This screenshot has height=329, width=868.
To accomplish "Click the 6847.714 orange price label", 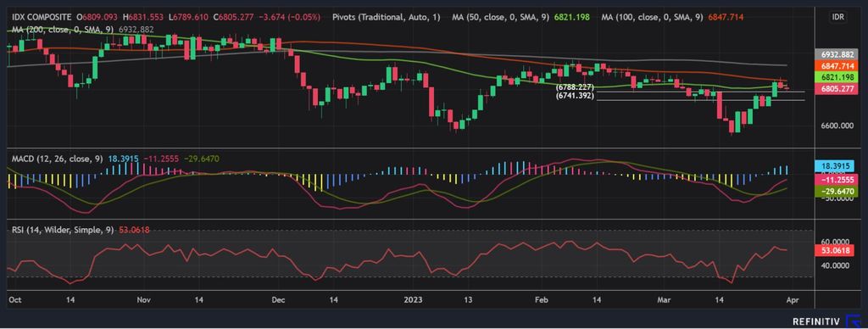I will [x=836, y=66].
